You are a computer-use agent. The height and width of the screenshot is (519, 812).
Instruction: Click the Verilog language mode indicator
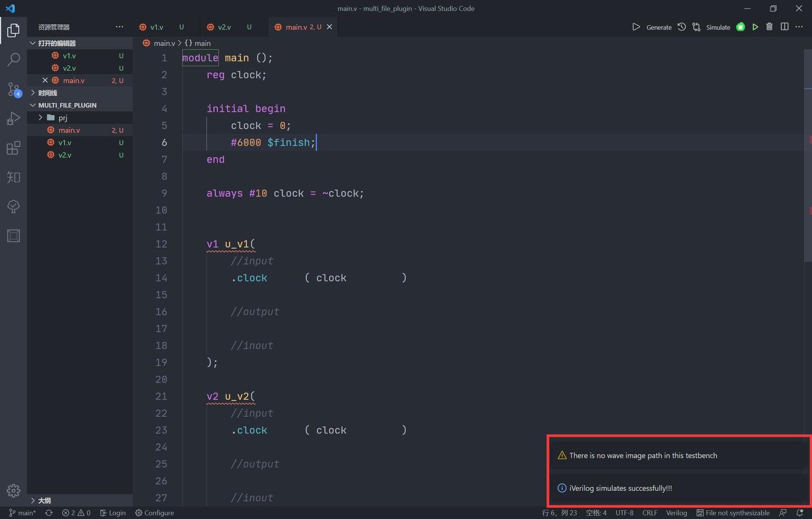pos(676,513)
